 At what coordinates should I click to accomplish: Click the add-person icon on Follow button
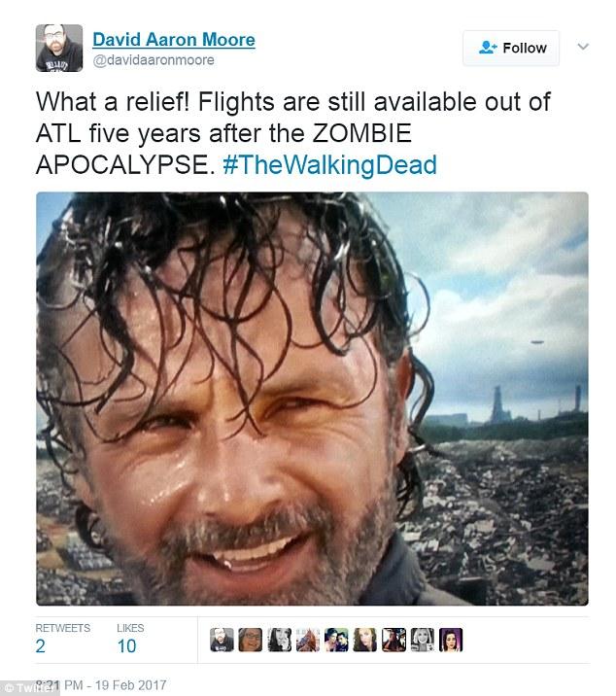click(x=488, y=48)
